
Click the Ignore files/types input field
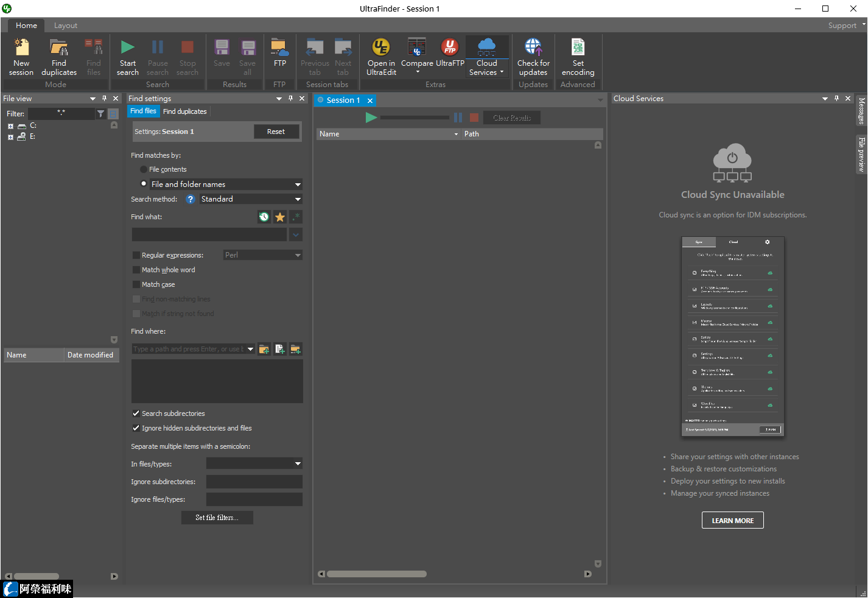pos(254,499)
